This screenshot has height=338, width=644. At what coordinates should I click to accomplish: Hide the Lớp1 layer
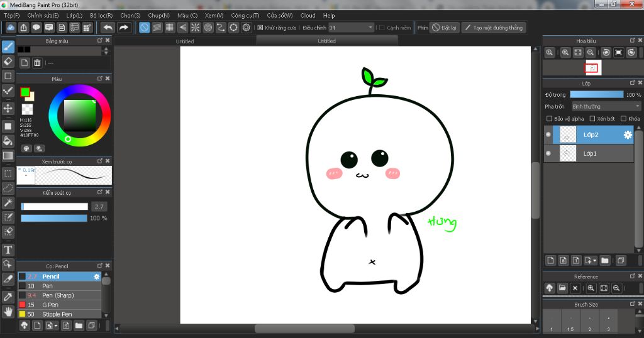[548, 153]
